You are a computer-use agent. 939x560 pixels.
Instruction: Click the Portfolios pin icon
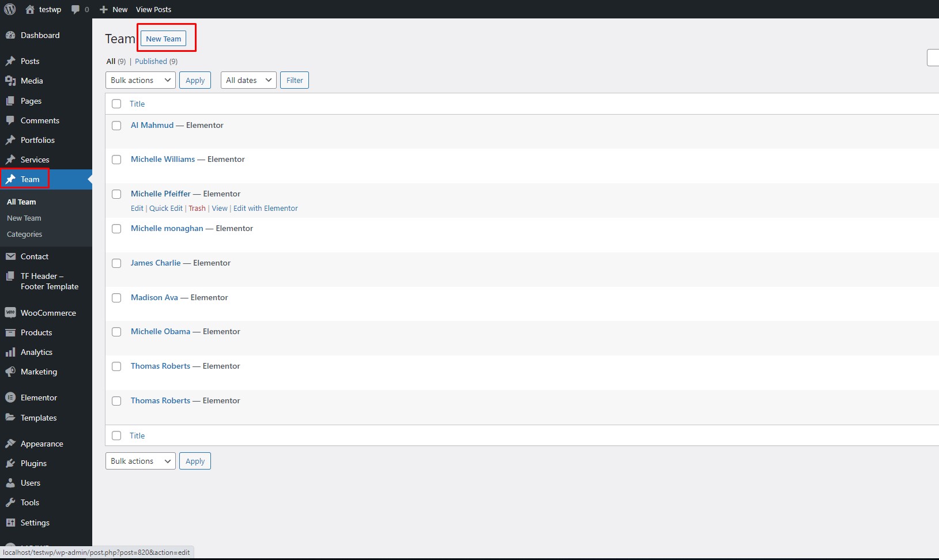tap(10, 140)
